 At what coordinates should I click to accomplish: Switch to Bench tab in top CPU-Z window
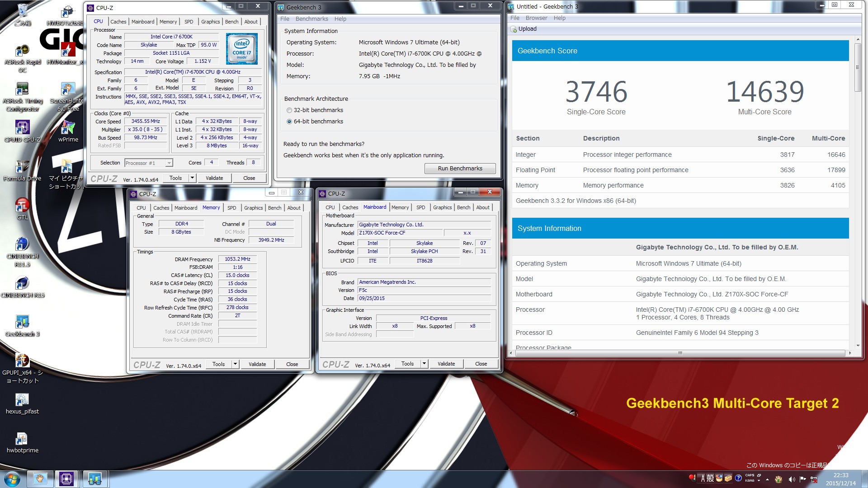coord(231,22)
